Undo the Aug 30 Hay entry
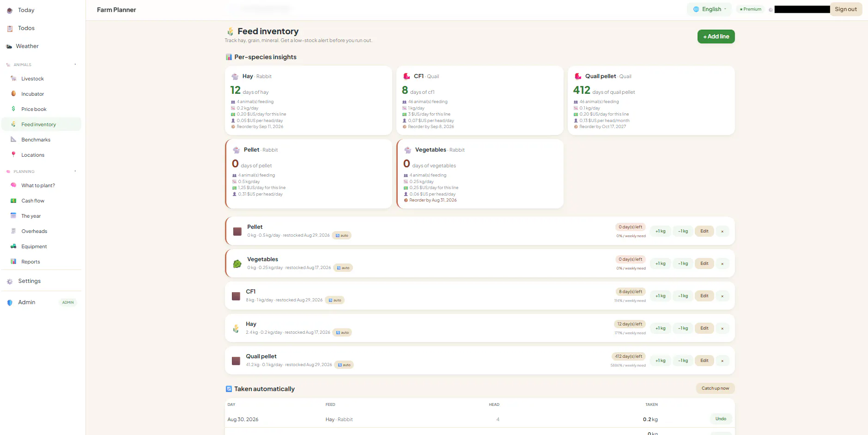Image resolution: width=868 pixels, height=435 pixels. 721,419
